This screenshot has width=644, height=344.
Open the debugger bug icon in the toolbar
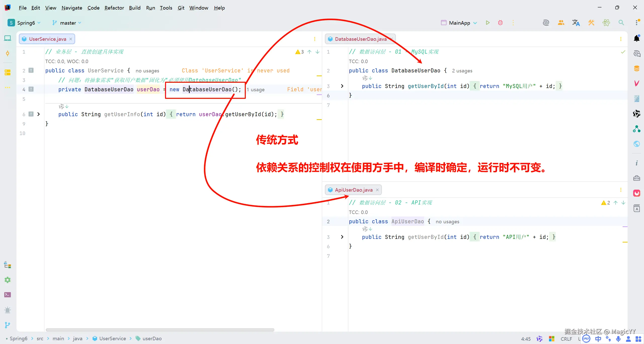click(500, 22)
